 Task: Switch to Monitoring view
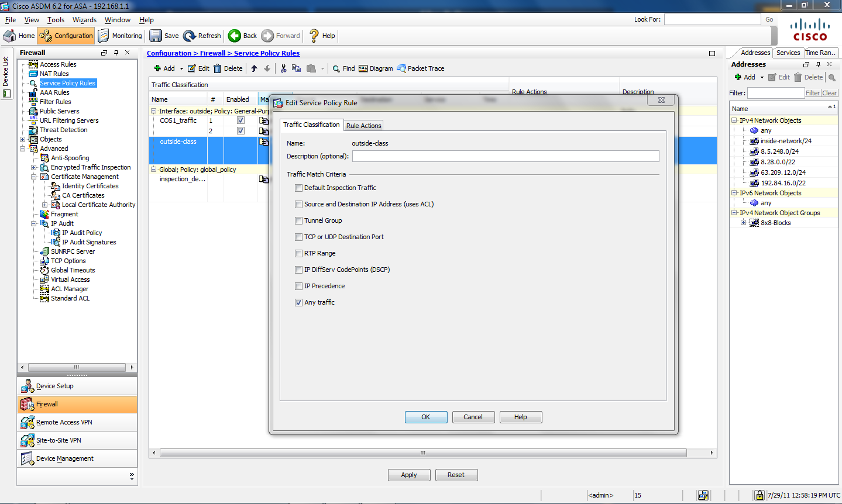point(120,36)
